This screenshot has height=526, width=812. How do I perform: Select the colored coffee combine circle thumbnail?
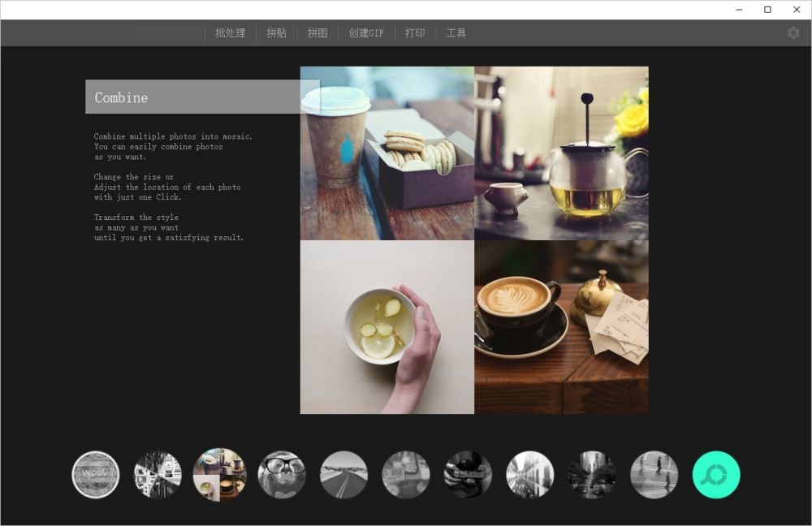point(219,475)
